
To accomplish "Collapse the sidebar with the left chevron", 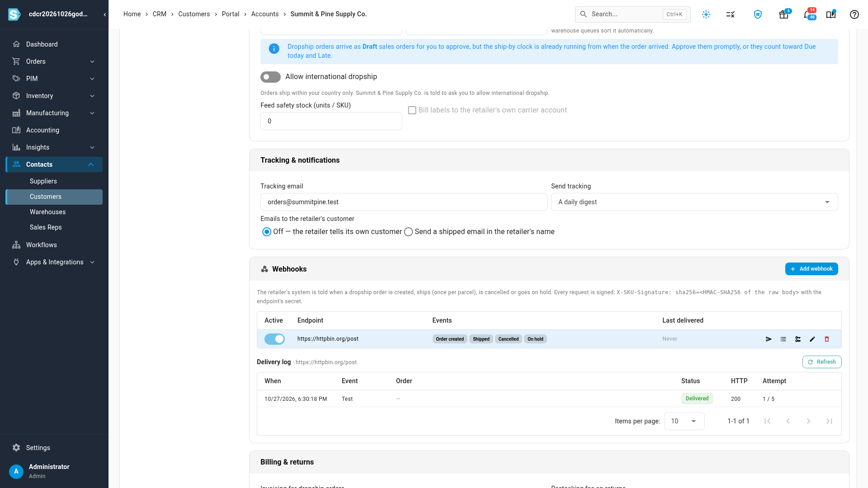I will tap(105, 14).
